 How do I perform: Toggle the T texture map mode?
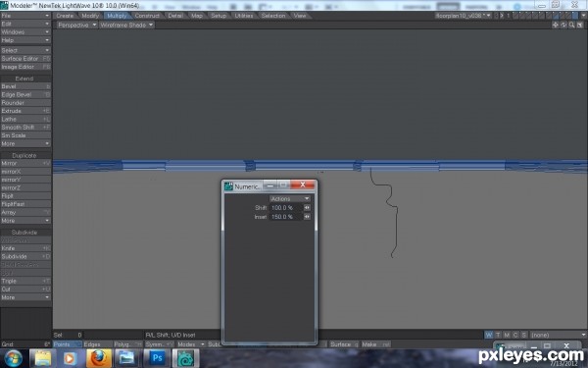tap(498, 335)
